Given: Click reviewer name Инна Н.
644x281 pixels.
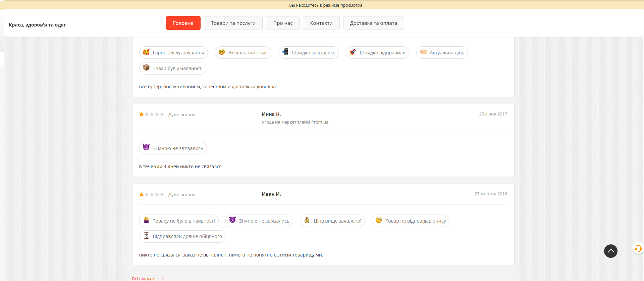Looking at the screenshot, I should coord(271,114).
